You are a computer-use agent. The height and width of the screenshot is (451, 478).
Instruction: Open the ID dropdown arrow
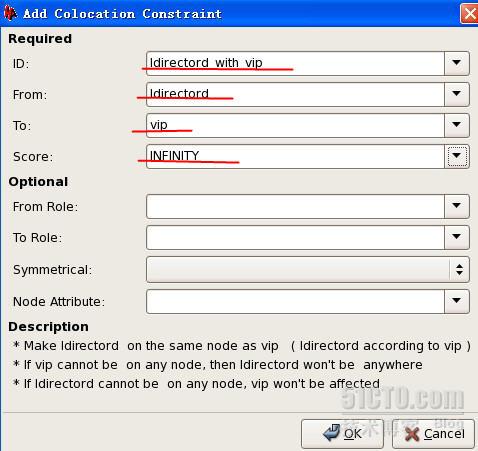[x=457, y=63]
